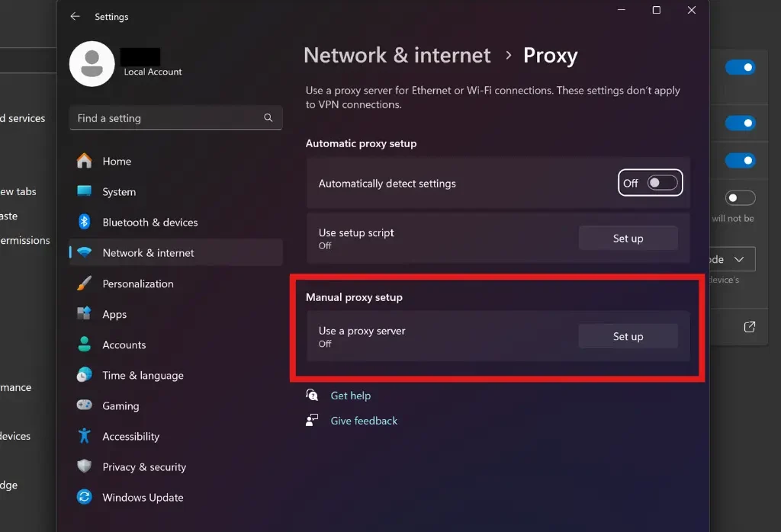Toggle Automatically detect settings switch
781x532 pixels.
click(662, 183)
